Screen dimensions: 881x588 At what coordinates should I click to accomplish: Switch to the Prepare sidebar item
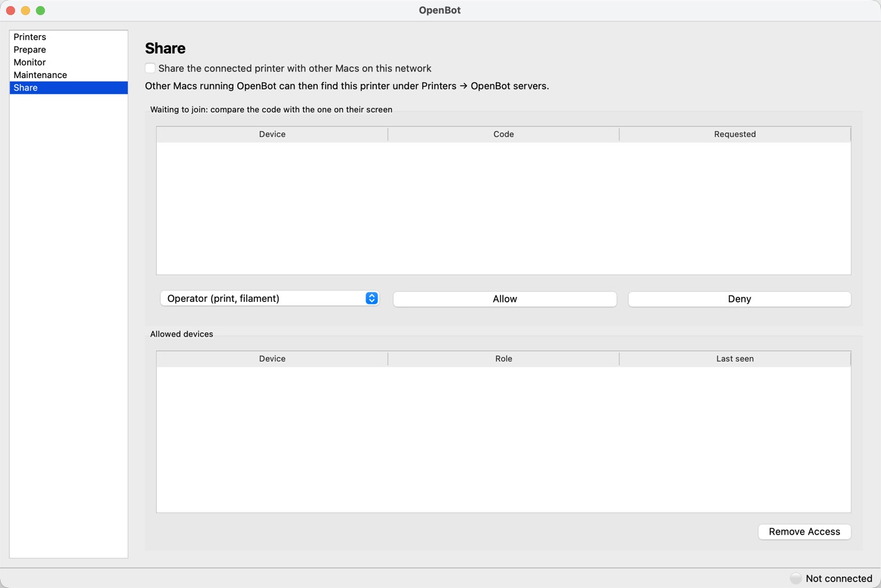point(69,50)
